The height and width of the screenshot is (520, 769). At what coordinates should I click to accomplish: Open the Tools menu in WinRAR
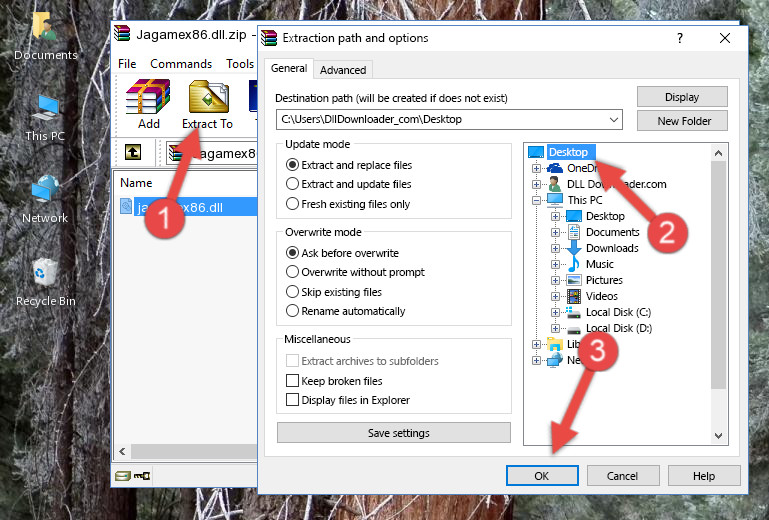click(240, 64)
